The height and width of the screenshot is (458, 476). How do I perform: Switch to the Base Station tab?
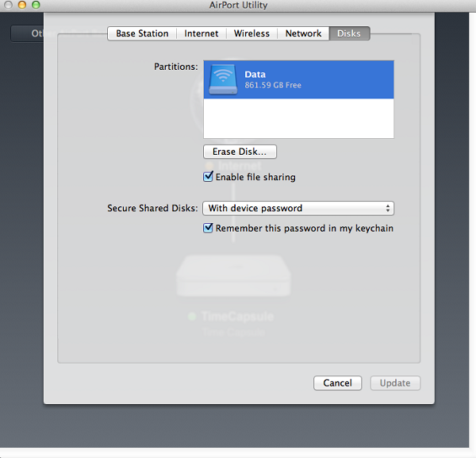(x=142, y=33)
